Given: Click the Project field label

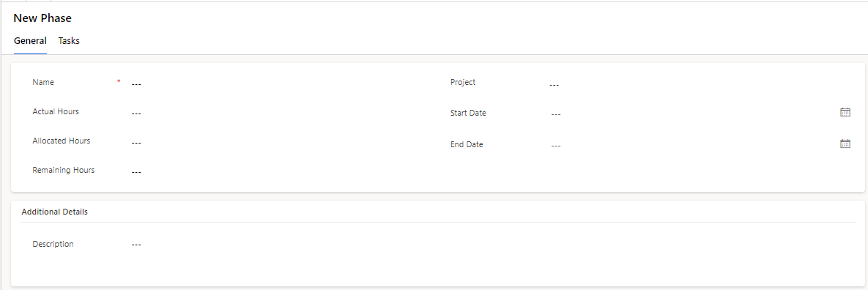Looking at the screenshot, I should tap(463, 82).
